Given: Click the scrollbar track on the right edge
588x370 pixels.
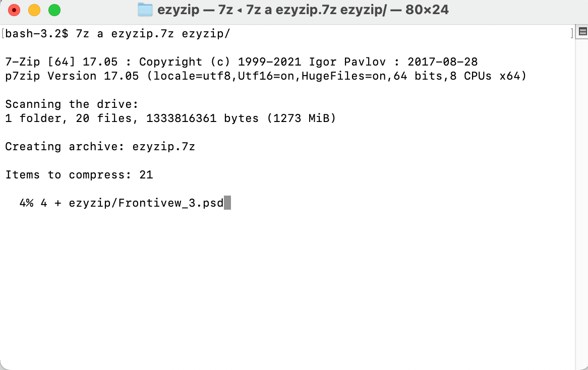Looking at the screenshot, I should [582, 202].
